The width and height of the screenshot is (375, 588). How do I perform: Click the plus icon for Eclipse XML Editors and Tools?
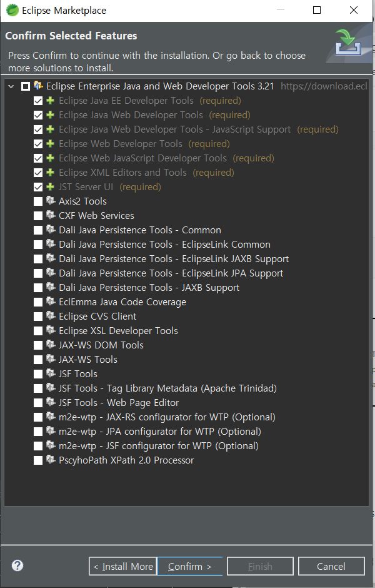click(50, 173)
